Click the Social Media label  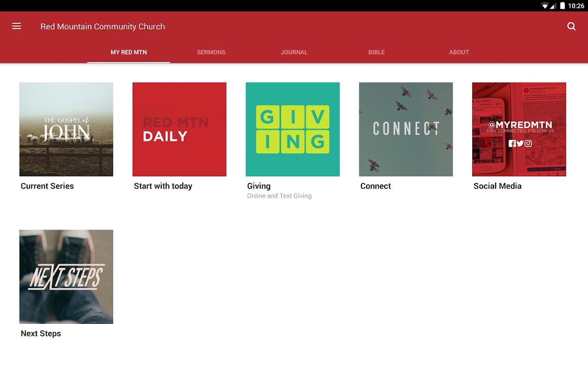coord(498,186)
